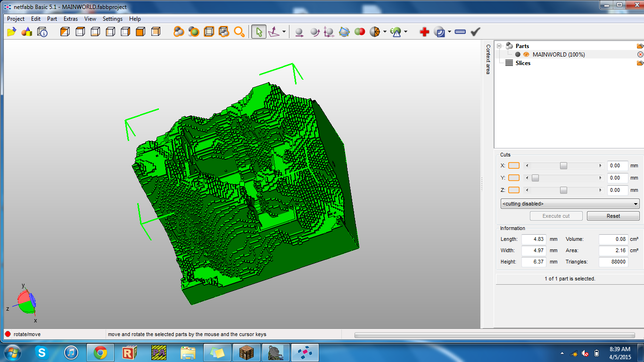644x362 pixels.
Task: Open dropdown next to the blue square sphere icon
Action: tap(449, 32)
